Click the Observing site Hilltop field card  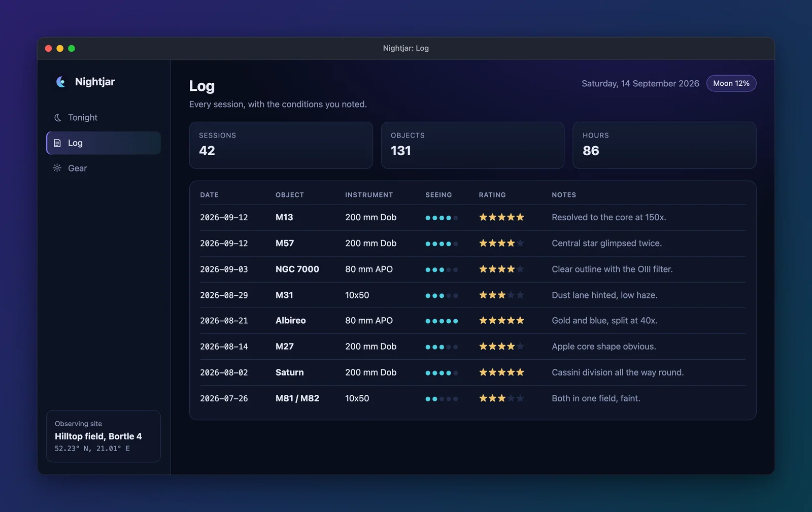[104, 436]
